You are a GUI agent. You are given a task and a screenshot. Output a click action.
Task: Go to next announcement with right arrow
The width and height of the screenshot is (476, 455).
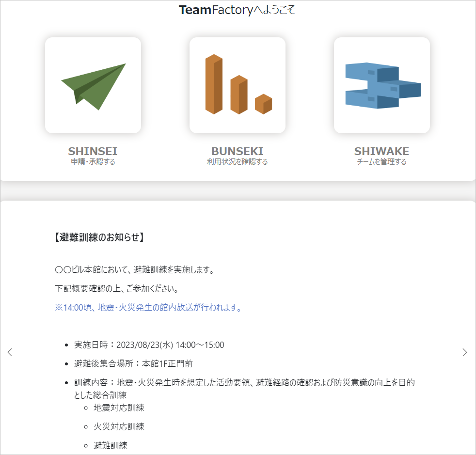pyautogui.click(x=464, y=352)
